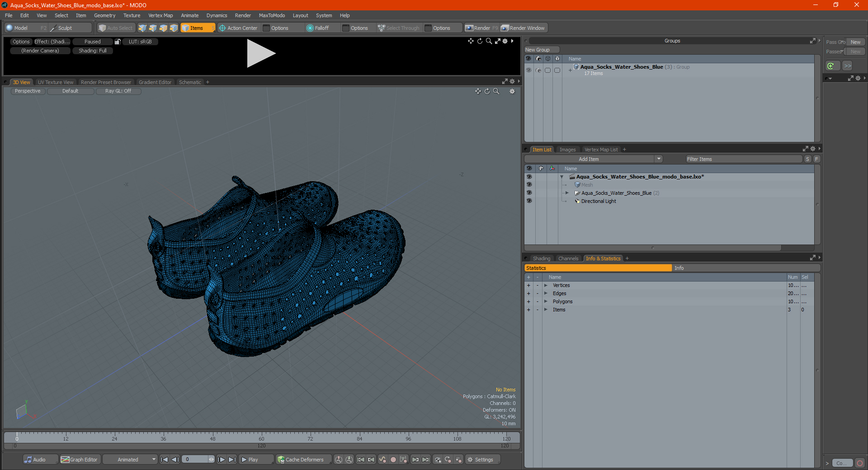Open the MaxToModo menu

(272, 15)
